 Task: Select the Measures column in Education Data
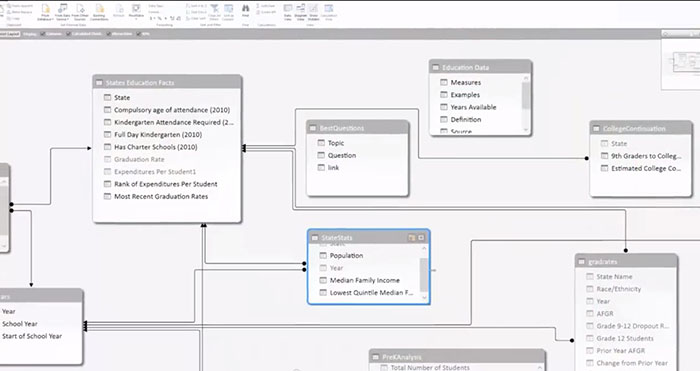tap(466, 83)
